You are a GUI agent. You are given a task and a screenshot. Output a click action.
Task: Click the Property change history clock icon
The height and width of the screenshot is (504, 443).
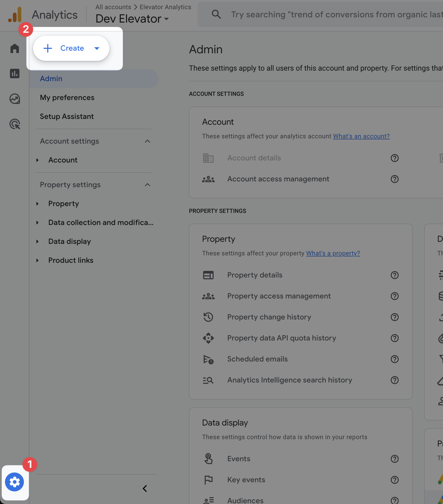click(x=208, y=317)
